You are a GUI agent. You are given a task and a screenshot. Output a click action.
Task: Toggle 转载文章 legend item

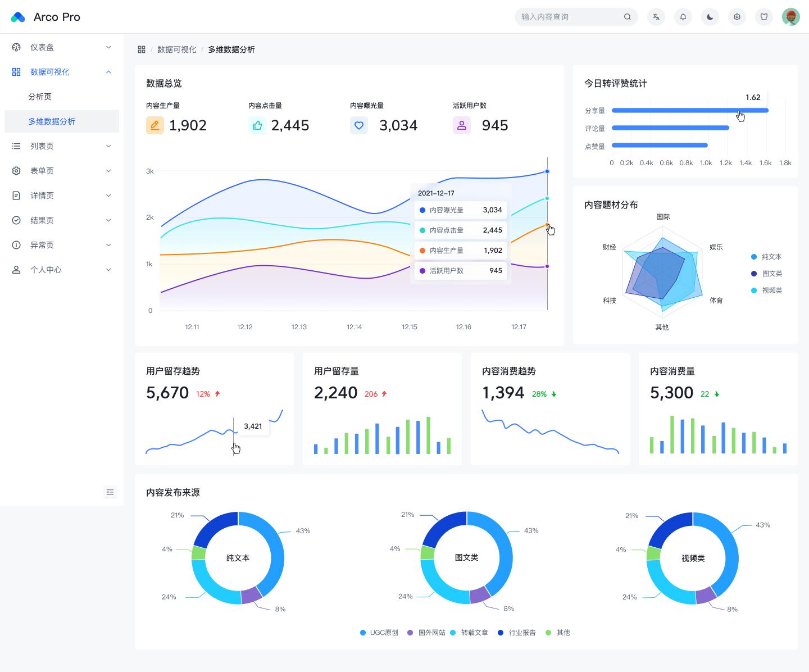pos(469,633)
